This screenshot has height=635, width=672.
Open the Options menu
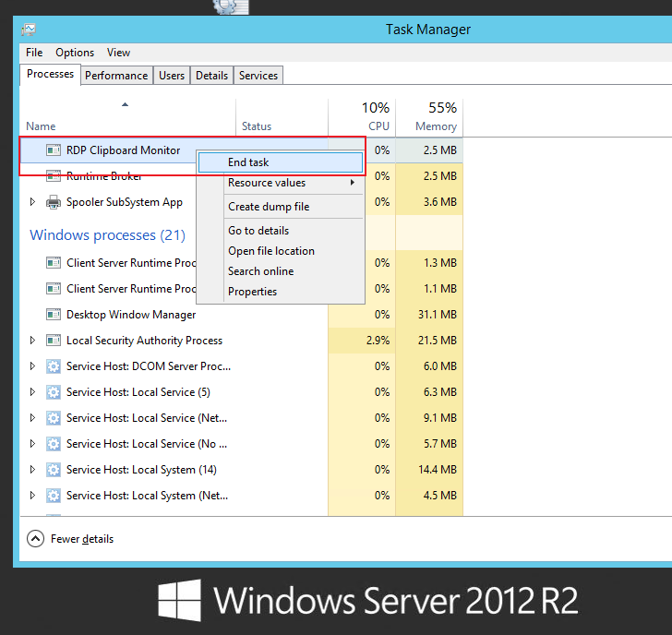coord(75,53)
